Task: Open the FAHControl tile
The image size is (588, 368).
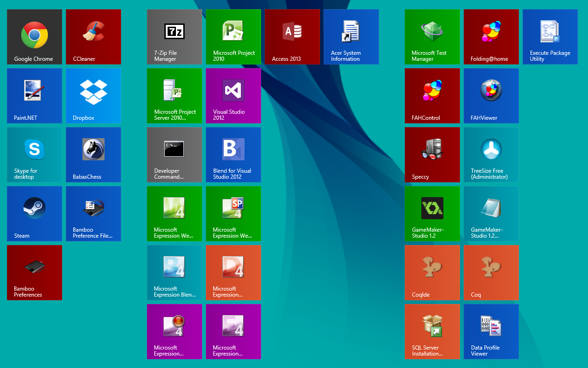Action: tap(432, 96)
